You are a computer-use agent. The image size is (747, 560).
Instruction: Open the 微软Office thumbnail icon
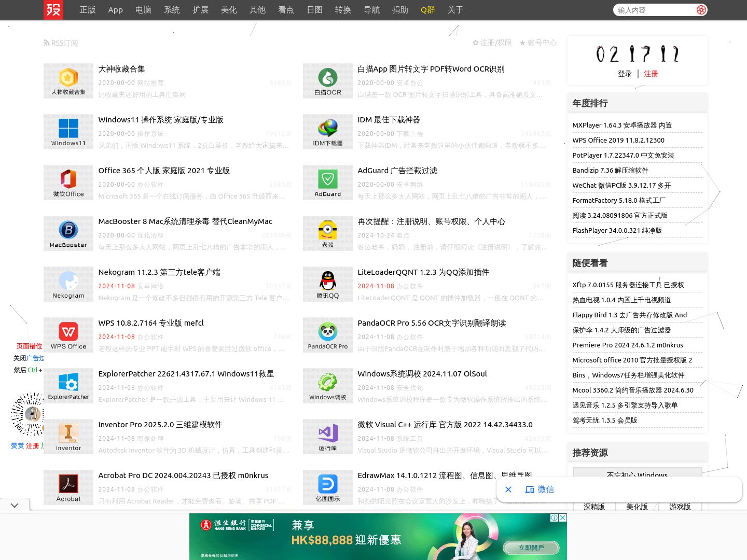click(x=68, y=183)
